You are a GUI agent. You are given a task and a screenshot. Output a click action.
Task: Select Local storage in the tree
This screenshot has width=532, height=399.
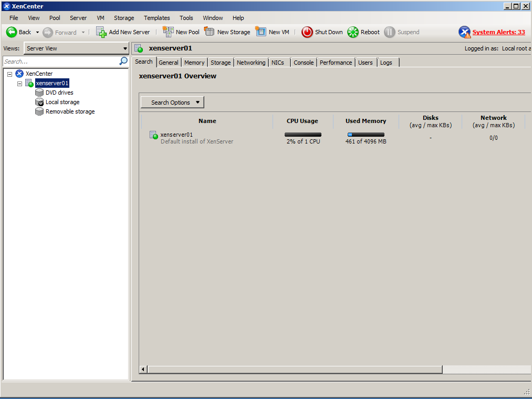click(x=62, y=102)
